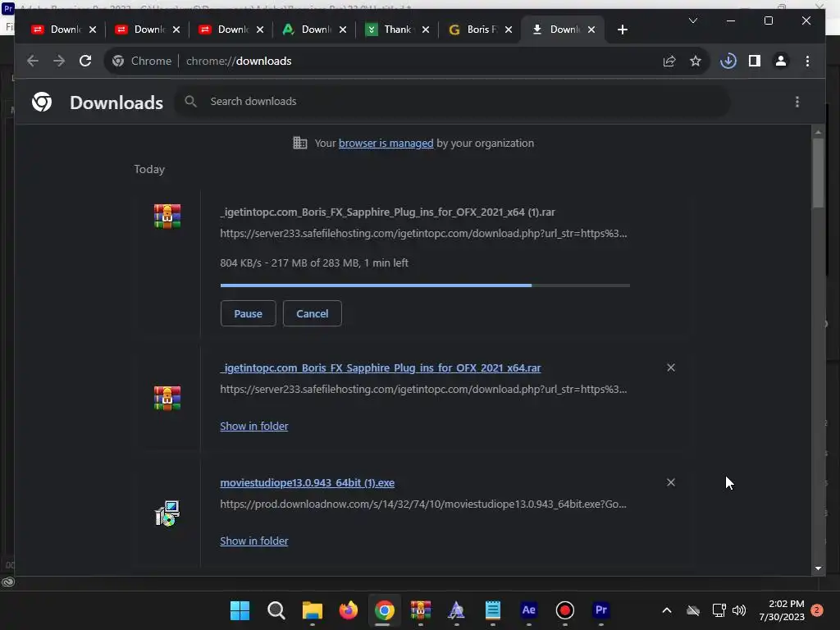Image resolution: width=840 pixels, height=630 pixels.
Task: Reload the downloads page
Action: click(x=85, y=61)
